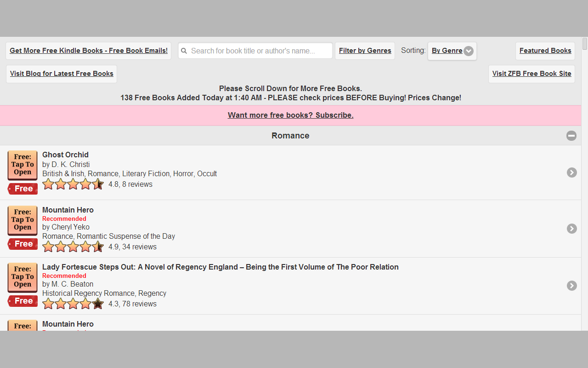The width and height of the screenshot is (588, 368).
Task: Visit Blog for Latest Free Books
Action: (x=62, y=74)
